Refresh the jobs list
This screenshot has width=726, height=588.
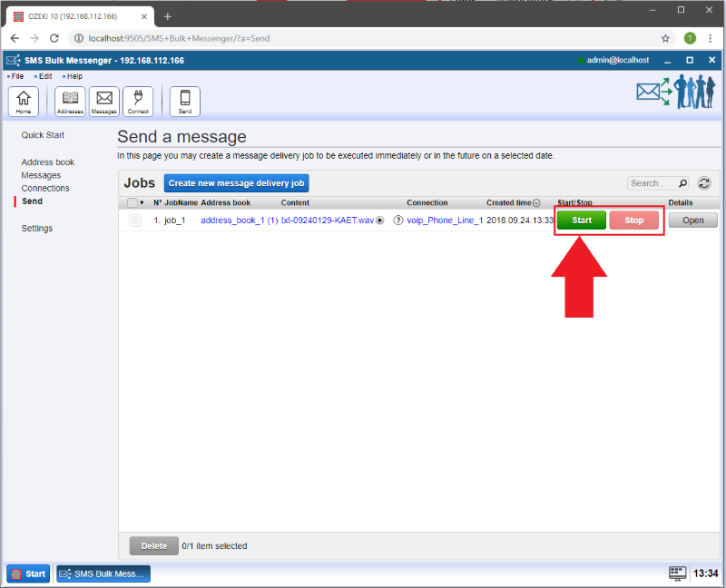click(x=703, y=183)
